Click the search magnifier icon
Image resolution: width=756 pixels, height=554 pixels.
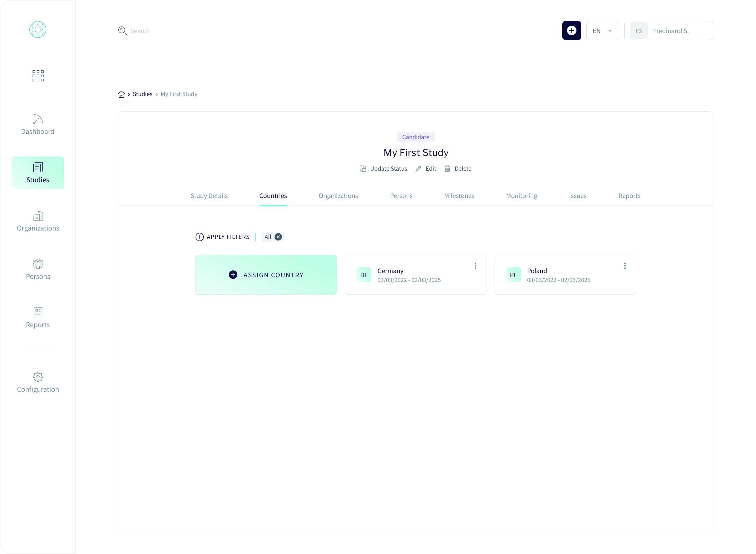pos(122,30)
